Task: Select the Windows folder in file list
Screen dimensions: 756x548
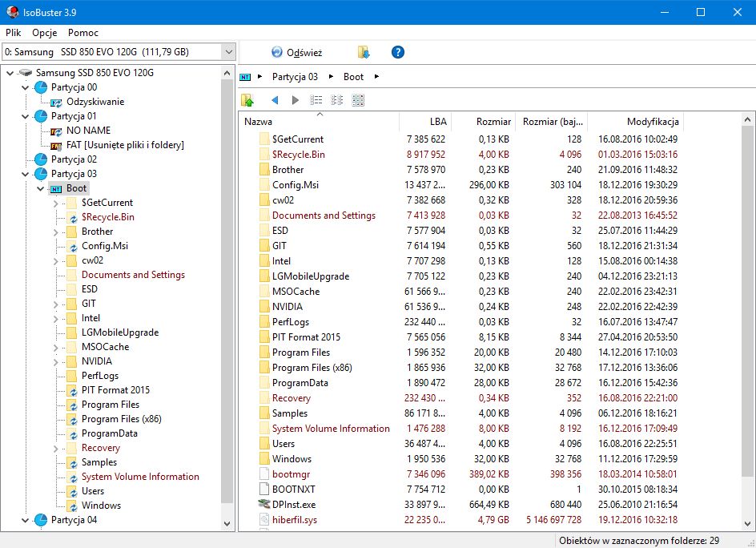Action: click(x=292, y=458)
